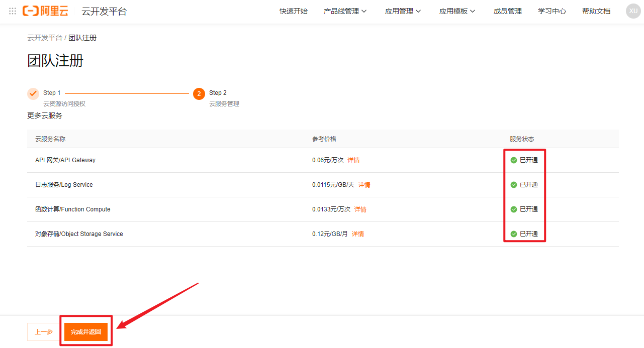Image resolution: width=644 pixels, height=348 pixels.
Task: Open 学习中心 from the top menu
Action: [x=552, y=11]
